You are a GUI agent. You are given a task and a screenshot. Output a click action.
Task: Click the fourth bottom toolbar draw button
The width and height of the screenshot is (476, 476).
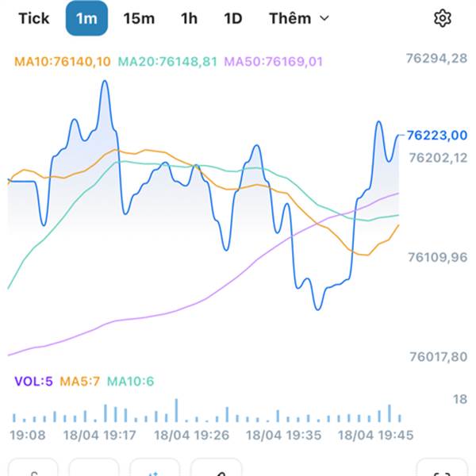(216, 469)
